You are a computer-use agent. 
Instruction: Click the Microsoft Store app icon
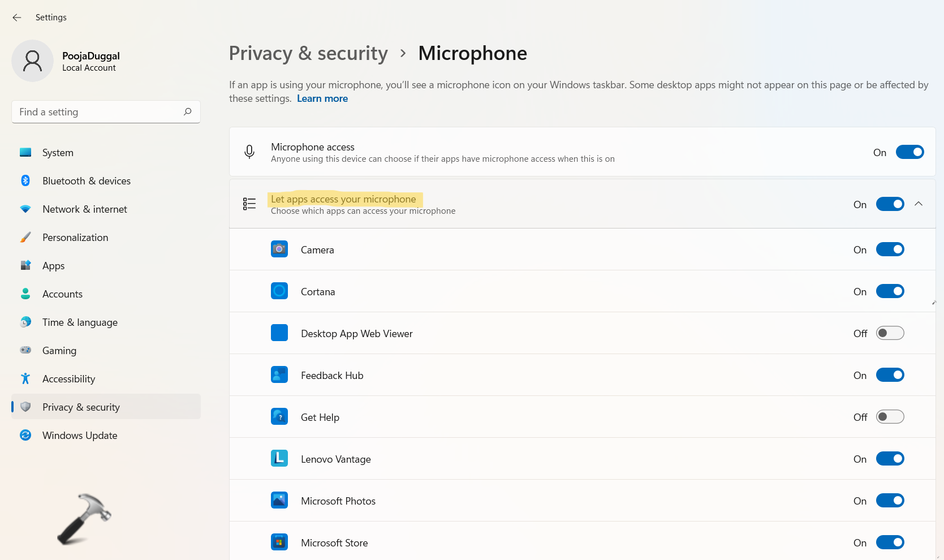[279, 542]
